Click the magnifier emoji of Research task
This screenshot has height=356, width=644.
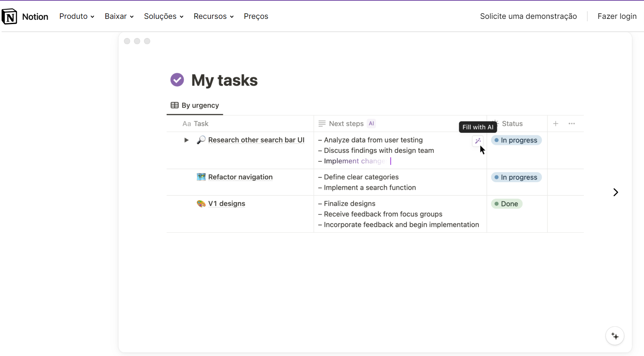click(201, 140)
